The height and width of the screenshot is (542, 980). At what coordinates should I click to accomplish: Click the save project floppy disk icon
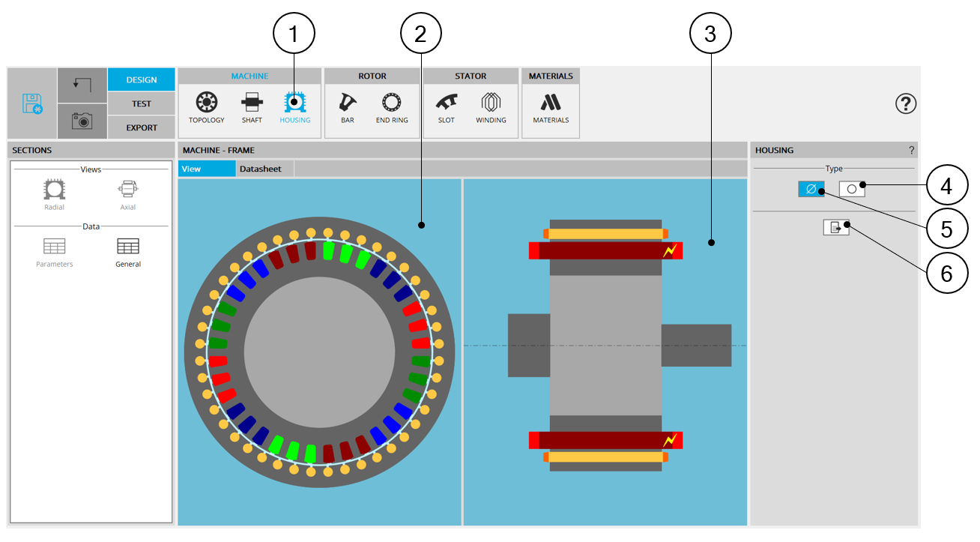pyautogui.click(x=32, y=103)
